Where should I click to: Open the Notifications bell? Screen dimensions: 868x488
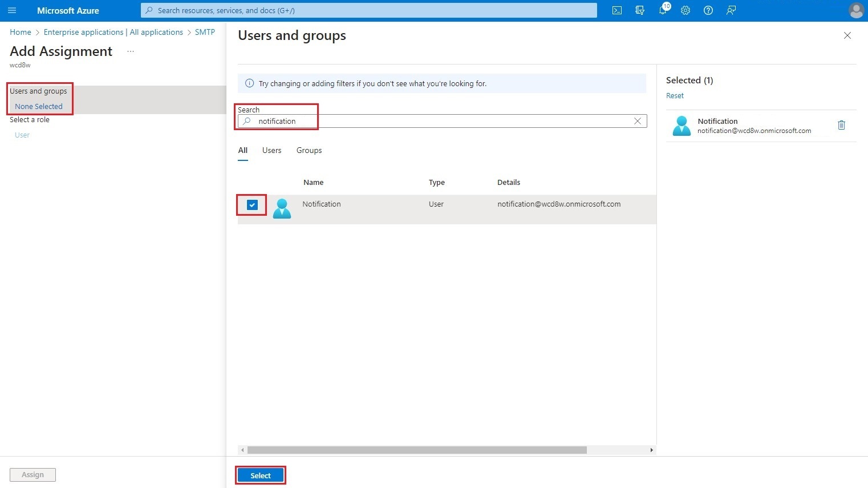pos(662,10)
